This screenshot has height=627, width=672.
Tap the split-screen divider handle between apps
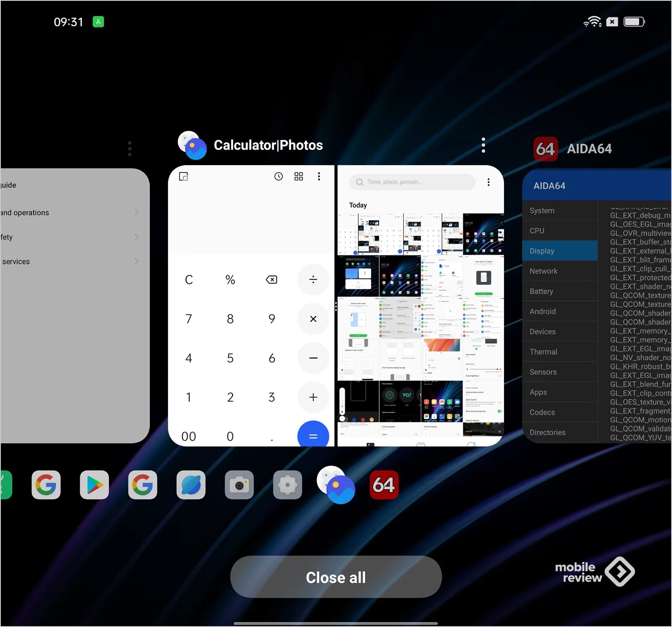tap(336, 306)
